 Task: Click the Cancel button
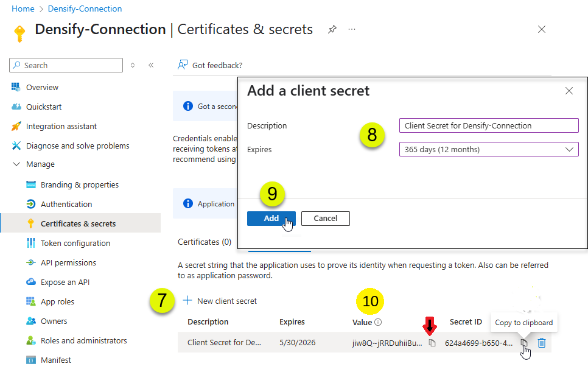(x=326, y=218)
